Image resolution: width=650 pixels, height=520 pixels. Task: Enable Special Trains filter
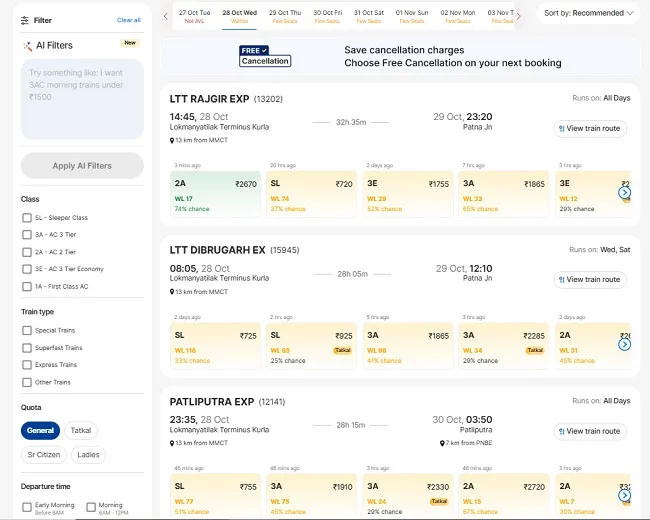point(27,330)
